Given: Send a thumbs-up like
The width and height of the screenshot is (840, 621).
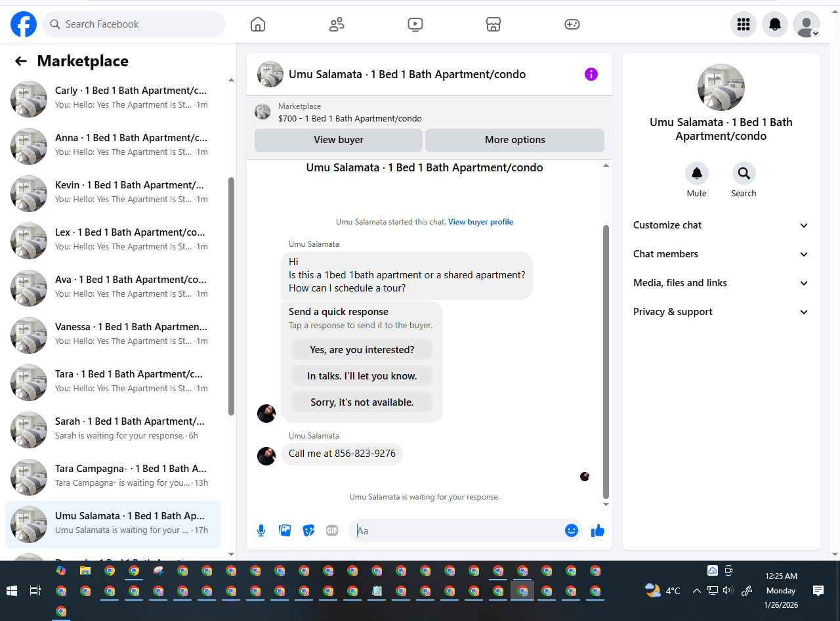Looking at the screenshot, I should [x=597, y=530].
